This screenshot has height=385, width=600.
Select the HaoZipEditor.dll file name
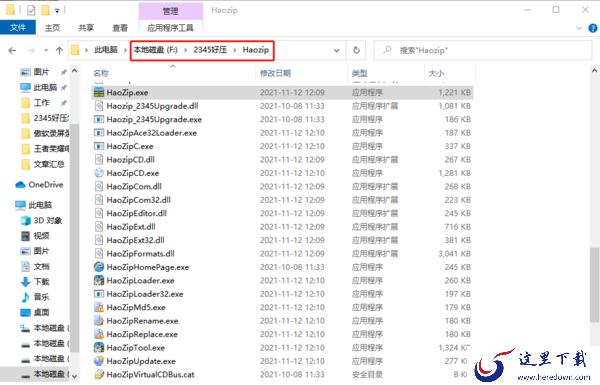(137, 213)
